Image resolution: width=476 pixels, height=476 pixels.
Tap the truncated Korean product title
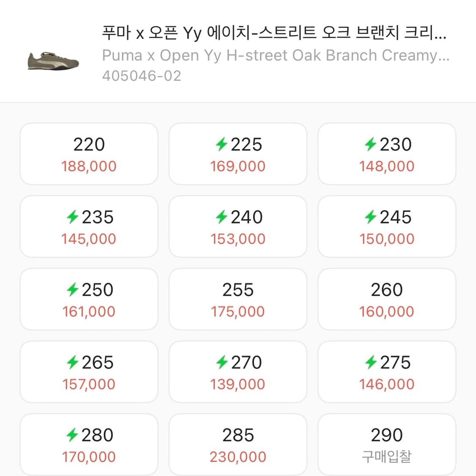pyautogui.click(x=274, y=33)
